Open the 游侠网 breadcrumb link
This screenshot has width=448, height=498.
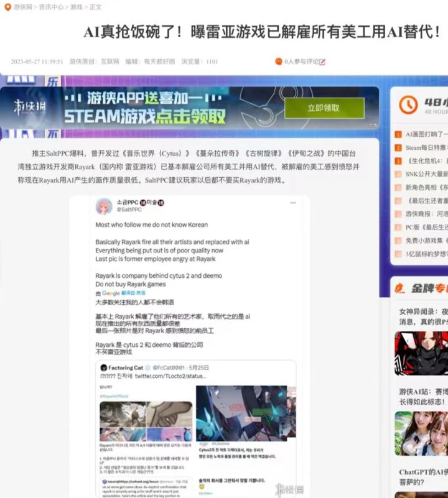[23, 7]
